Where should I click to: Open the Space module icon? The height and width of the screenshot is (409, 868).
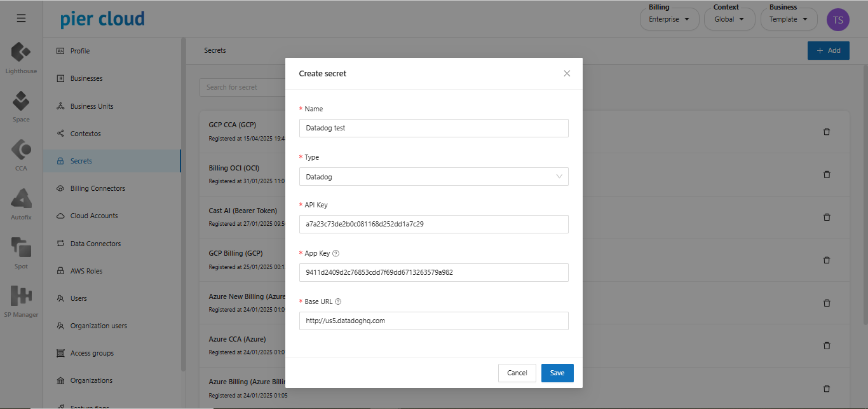pyautogui.click(x=21, y=101)
